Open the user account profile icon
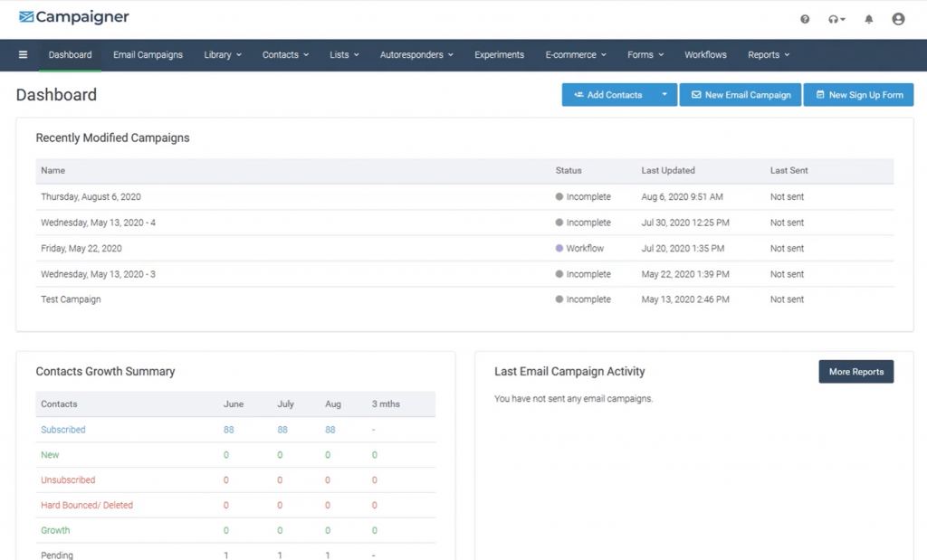 click(x=898, y=19)
